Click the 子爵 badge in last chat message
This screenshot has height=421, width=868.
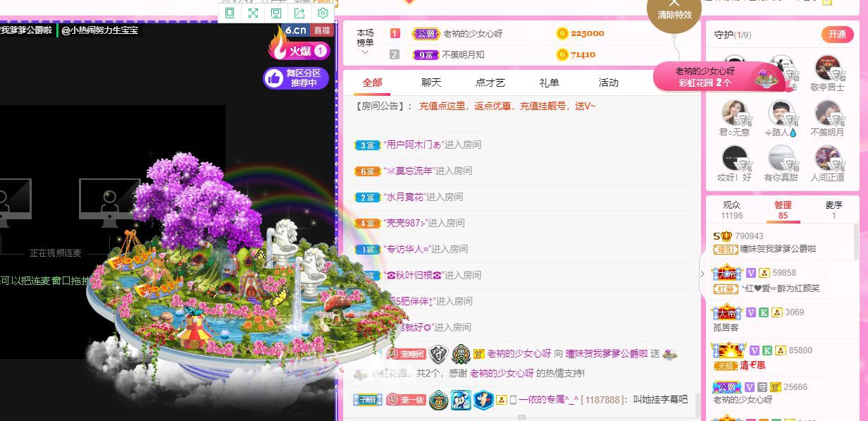(368, 399)
